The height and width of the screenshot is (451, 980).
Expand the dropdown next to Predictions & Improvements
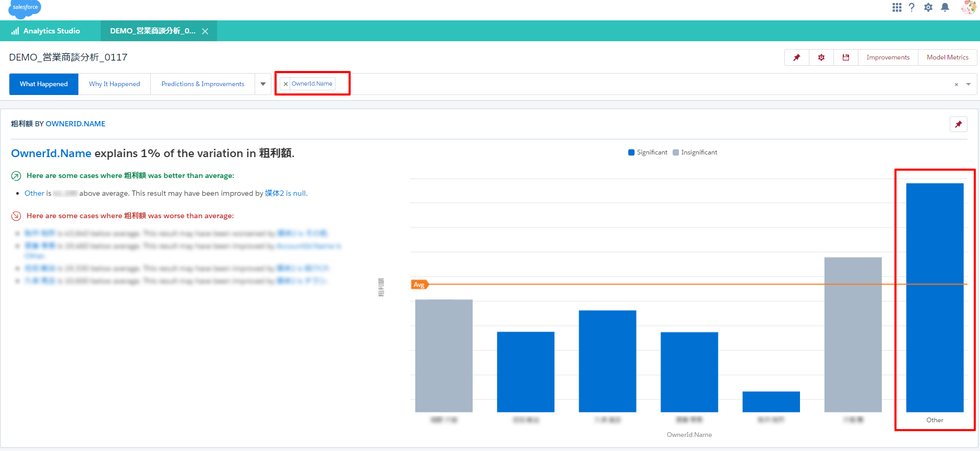point(263,84)
